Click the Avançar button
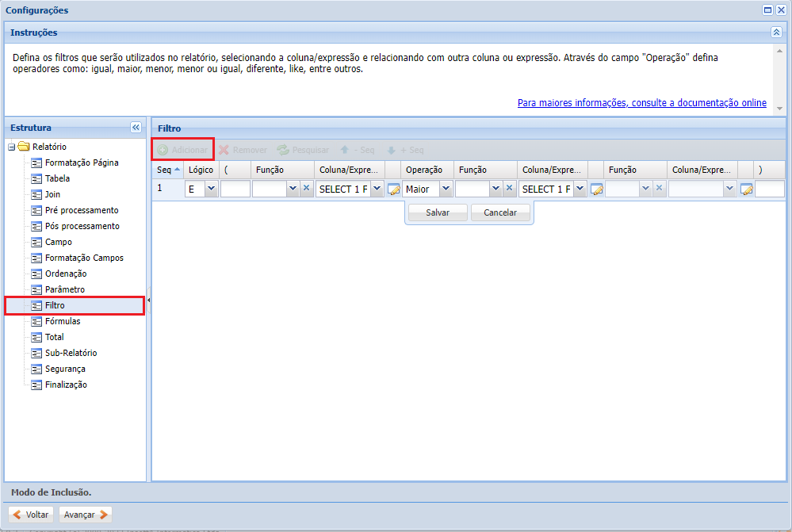 click(86, 515)
